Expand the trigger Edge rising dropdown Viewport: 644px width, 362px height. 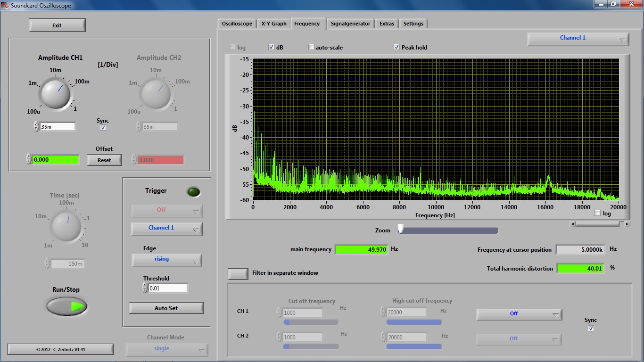pyautogui.click(x=167, y=260)
